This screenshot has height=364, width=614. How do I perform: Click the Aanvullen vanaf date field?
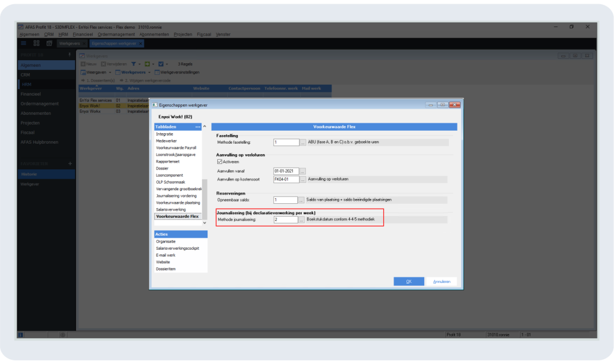click(x=286, y=171)
